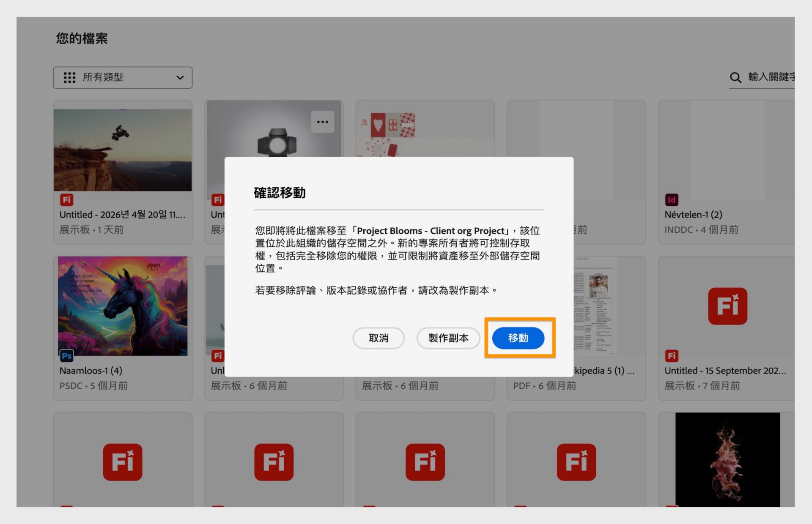Open the pink splash thumbnail on black
The image size is (812, 524).
click(727, 460)
